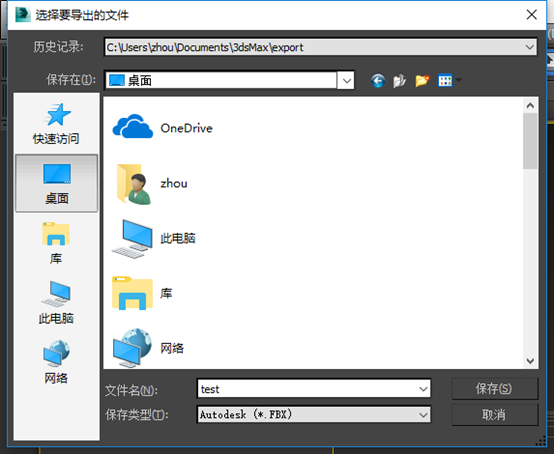This screenshot has width=554, height=454.
Task: Open the view menu icon
Action: (x=445, y=81)
